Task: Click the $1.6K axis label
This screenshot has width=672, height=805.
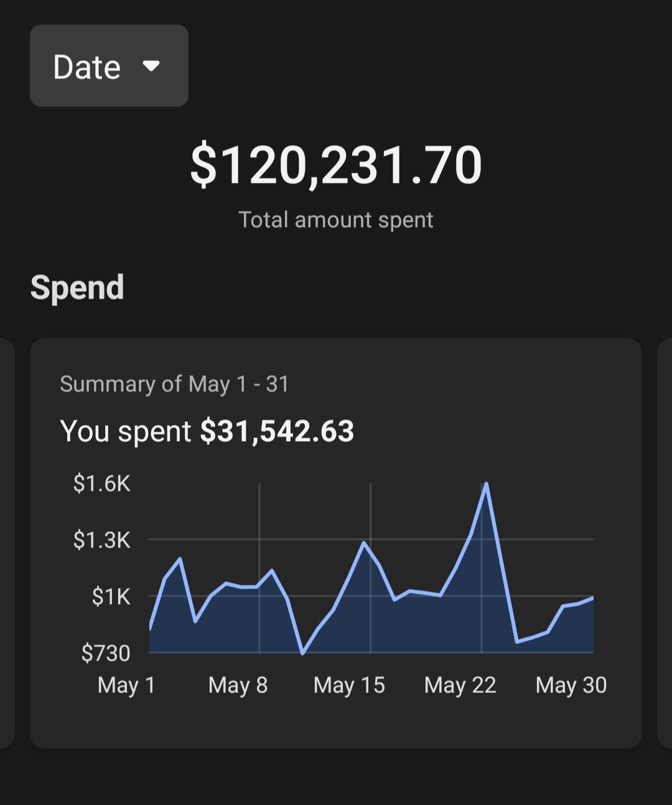Action: tap(102, 483)
